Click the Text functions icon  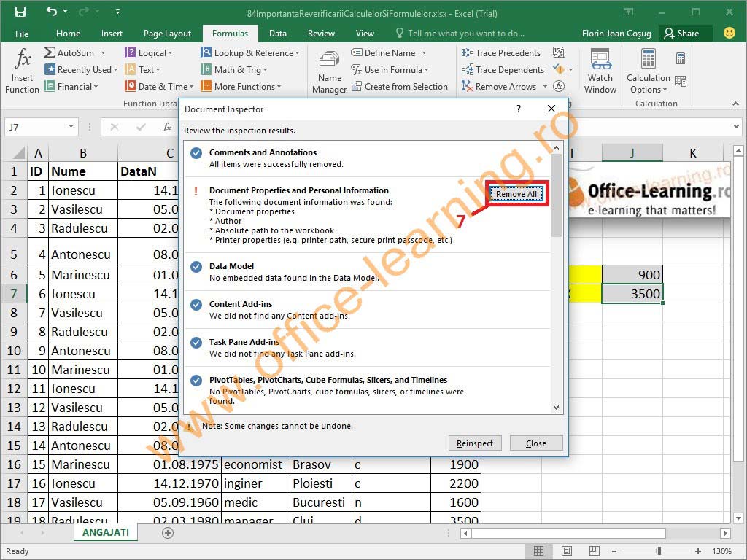pos(130,69)
